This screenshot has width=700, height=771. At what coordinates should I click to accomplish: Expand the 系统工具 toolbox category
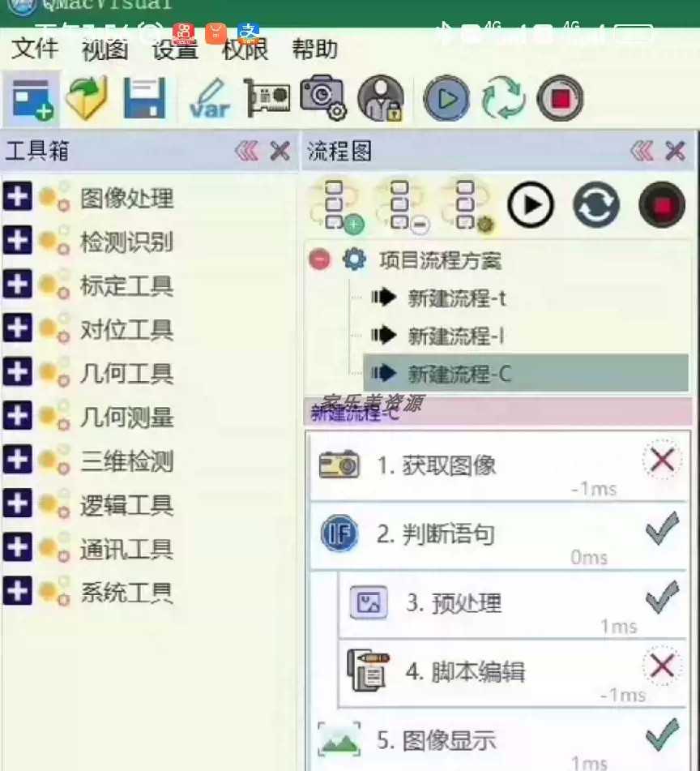point(18,590)
